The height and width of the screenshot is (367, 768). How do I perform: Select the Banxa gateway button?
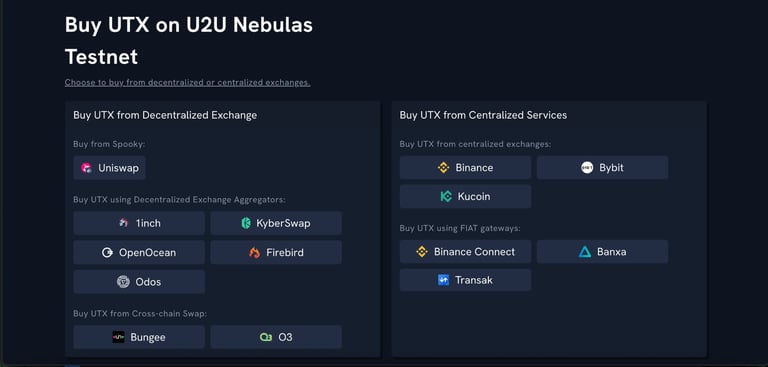click(602, 252)
